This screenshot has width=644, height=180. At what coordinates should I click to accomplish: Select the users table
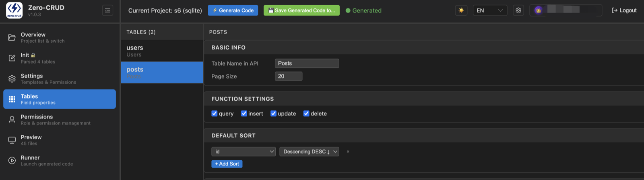click(x=162, y=51)
